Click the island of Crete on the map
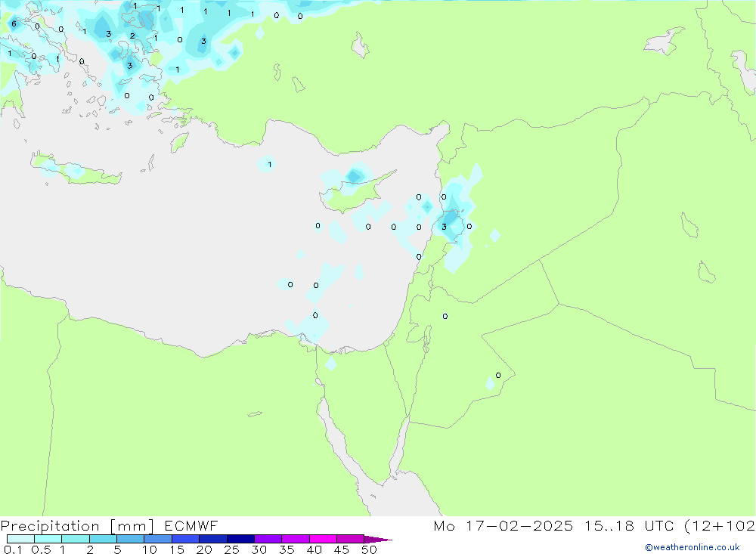The height and width of the screenshot is (554, 756). (x=75, y=169)
